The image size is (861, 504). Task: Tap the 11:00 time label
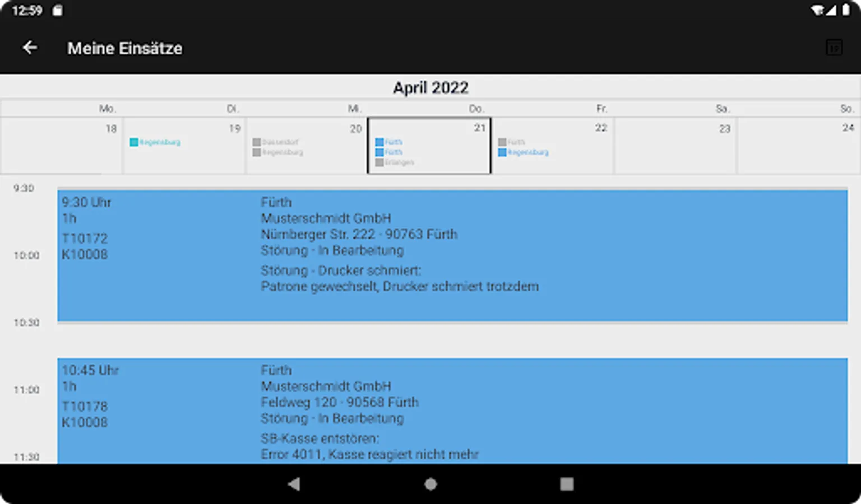tap(26, 390)
